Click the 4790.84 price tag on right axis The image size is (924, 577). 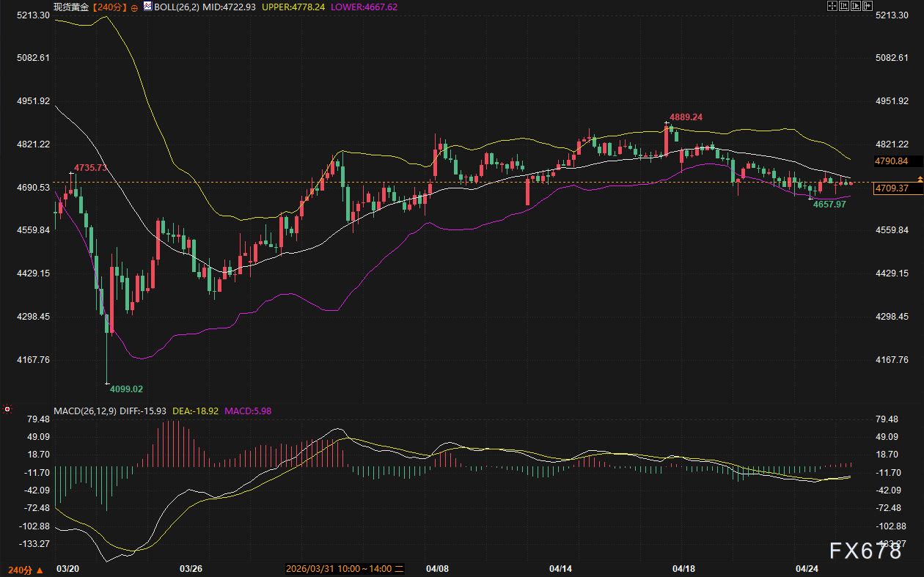click(x=891, y=161)
